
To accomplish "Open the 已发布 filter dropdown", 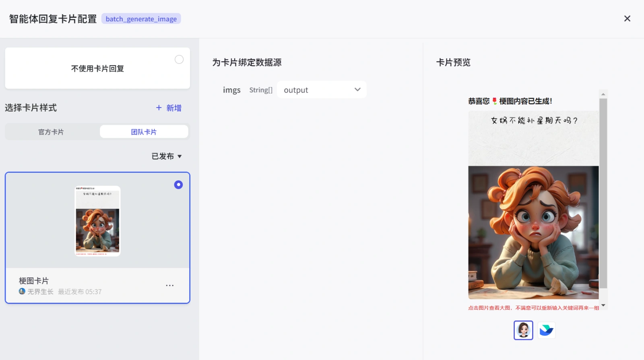I will (167, 156).
